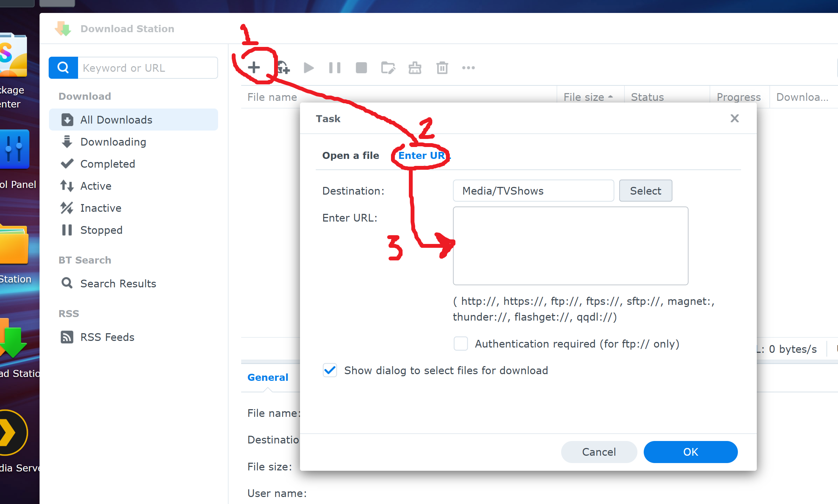Click the create task via URL icon
The width and height of the screenshot is (838, 504).
click(x=283, y=68)
